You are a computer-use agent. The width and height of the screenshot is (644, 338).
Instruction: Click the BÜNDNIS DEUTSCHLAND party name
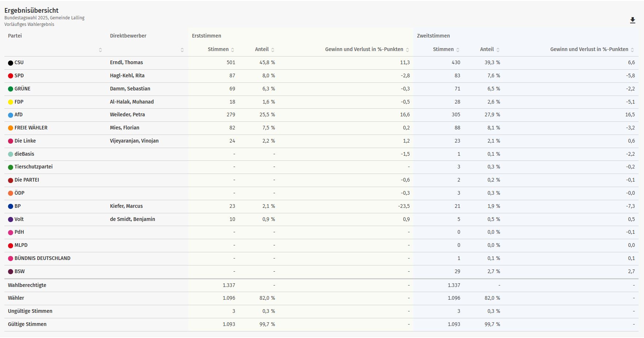pos(42,258)
